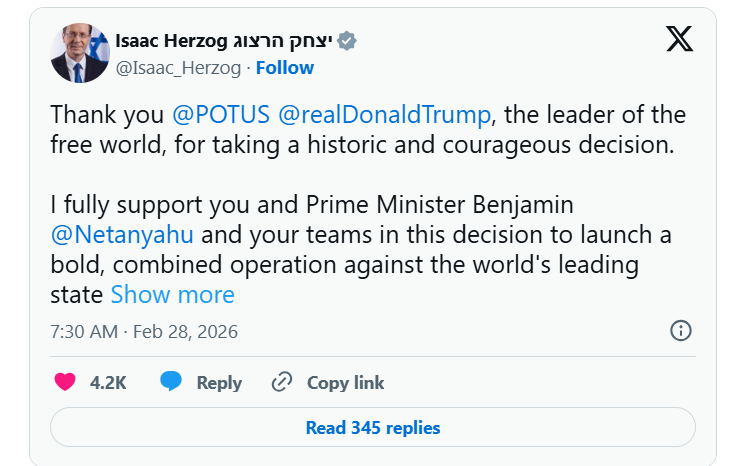Follow the Isaac Herzog account
Screen dimensions: 745x466
point(285,68)
